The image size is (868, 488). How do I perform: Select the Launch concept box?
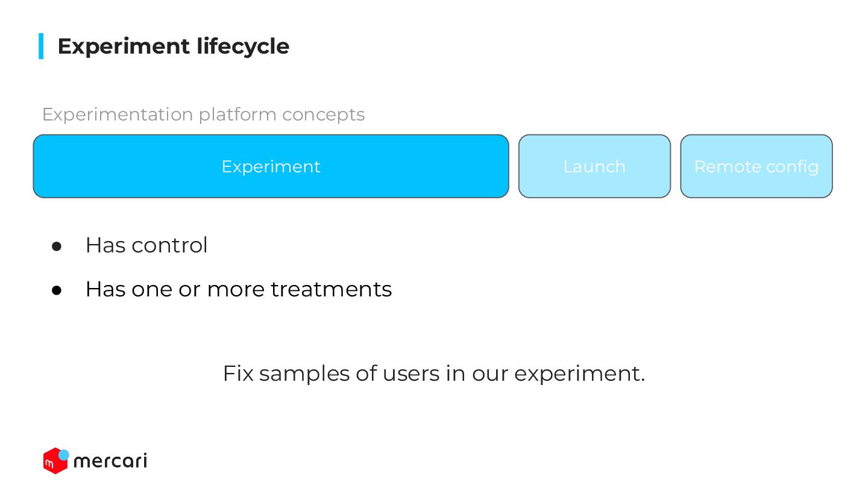click(594, 166)
